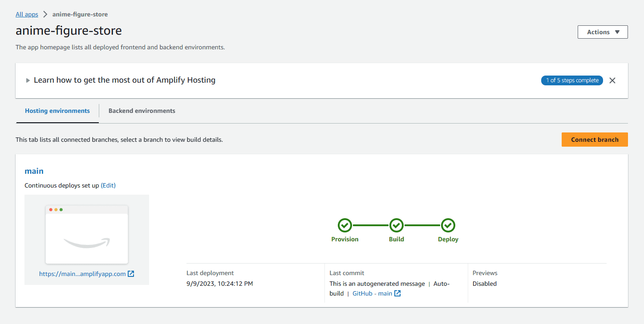Open the main amplifyapp.com URL

pos(82,274)
